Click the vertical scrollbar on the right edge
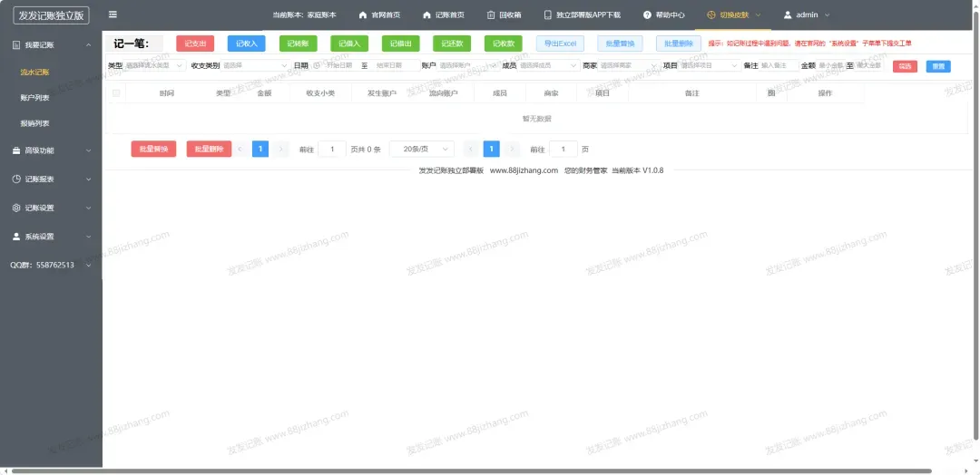Viewport: 980px width, 475px height. click(x=977, y=225)
